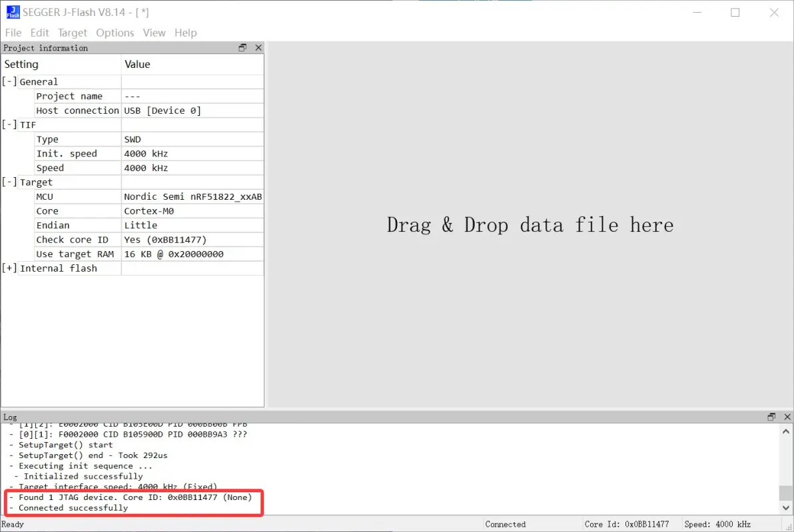Undock the Project information panel
The image size is (794, 532).
[242, 47]
